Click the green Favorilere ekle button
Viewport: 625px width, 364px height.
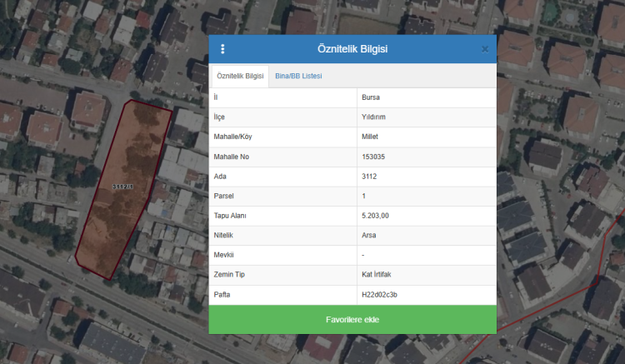point(352,320)
